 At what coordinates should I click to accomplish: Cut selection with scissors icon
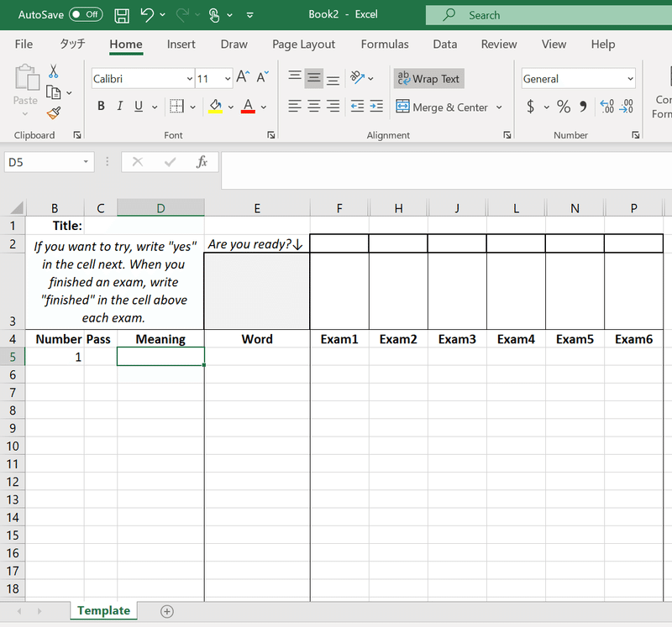pos(53,71)
